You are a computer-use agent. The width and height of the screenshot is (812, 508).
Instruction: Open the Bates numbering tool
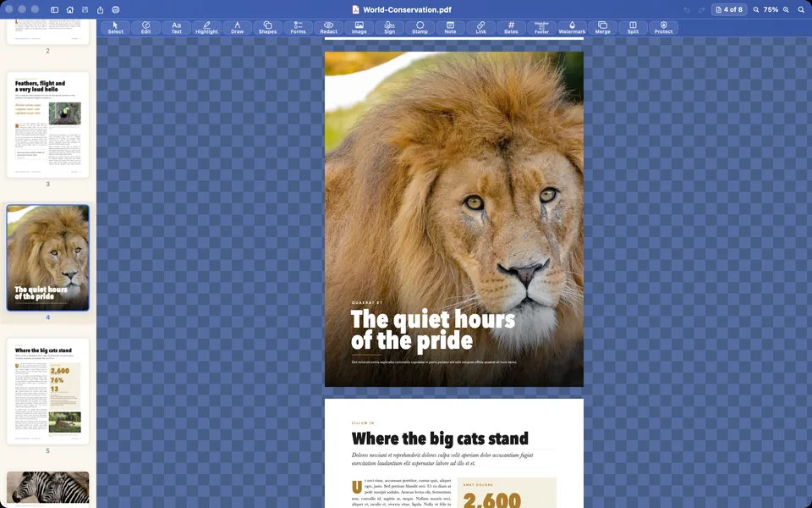click(x=511, y=28)
